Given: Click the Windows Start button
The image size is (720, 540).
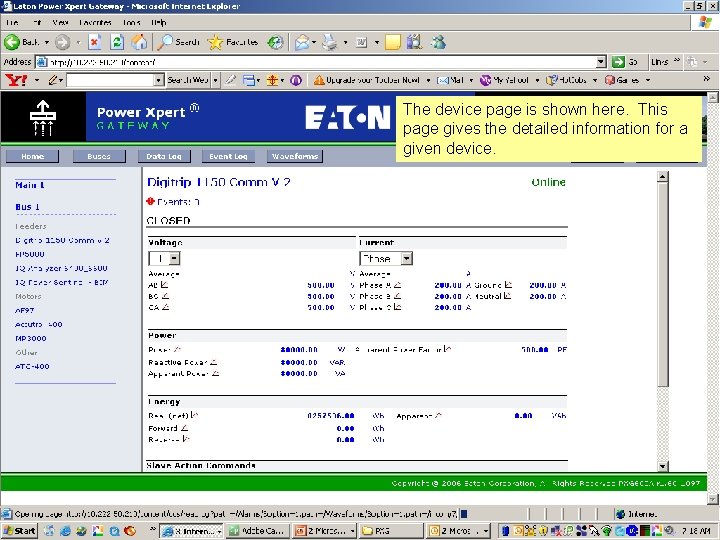Looking at the screenshot, I should tap(19, 531).
